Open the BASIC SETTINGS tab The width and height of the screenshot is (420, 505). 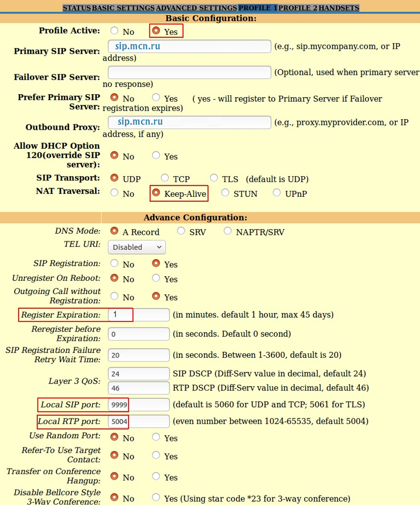pos(123,8)
